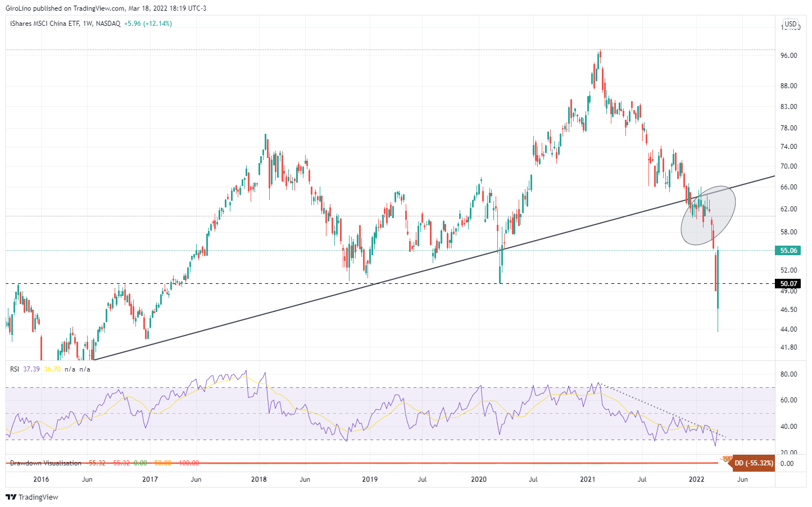Click the 2016 time axis label
Image resolution: width=812 pixels, height=507 pixels.
click(x=41, y=479)
